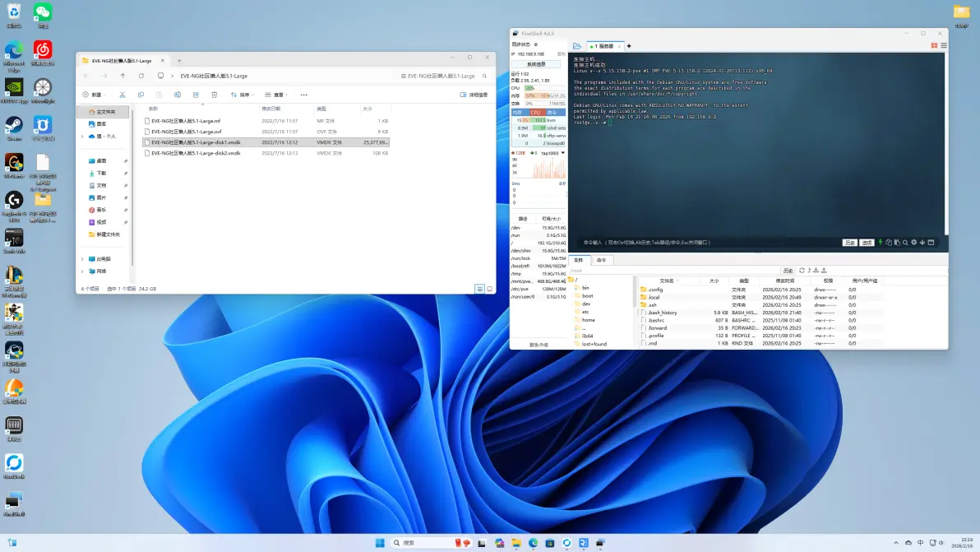Click the terminal download arrow icon
This screenshot has width=980, height=552.
point(922,243)
